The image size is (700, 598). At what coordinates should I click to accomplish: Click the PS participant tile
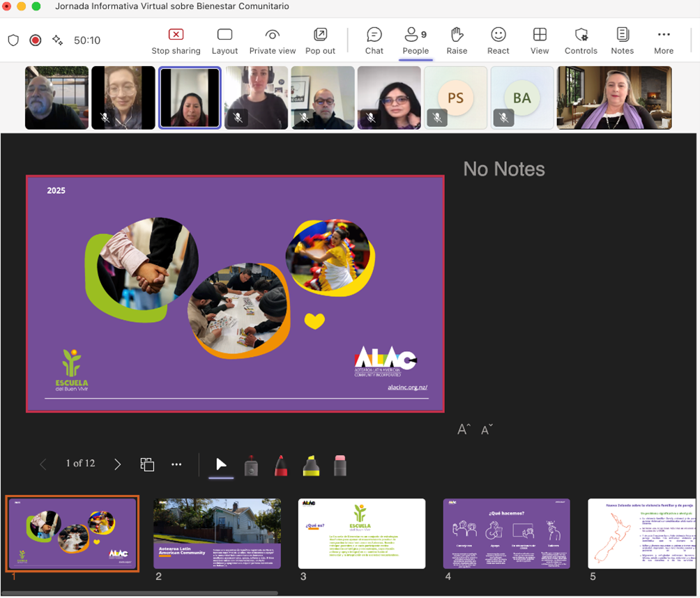tap(455, 98)
